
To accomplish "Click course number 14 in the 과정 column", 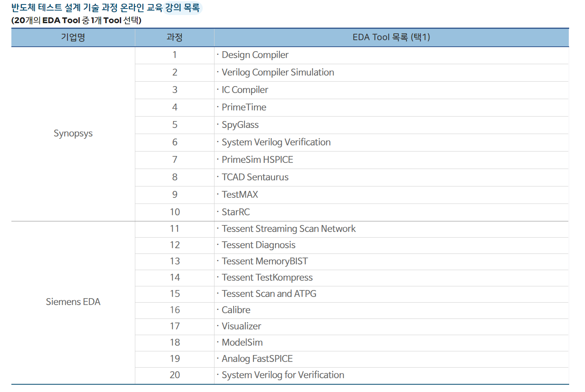I will [x=175, y=277].
